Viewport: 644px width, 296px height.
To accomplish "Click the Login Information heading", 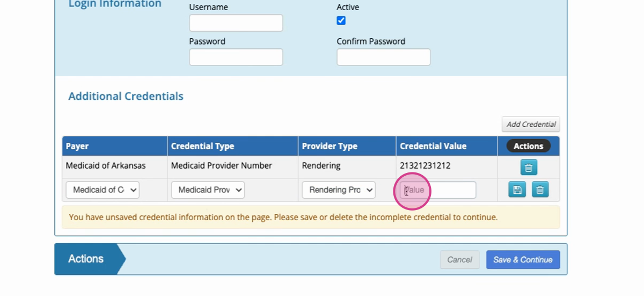I will 115,4.
